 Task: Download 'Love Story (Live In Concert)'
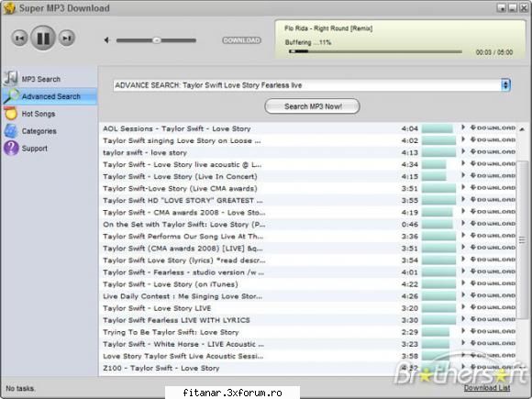click(x=493, y=176)
